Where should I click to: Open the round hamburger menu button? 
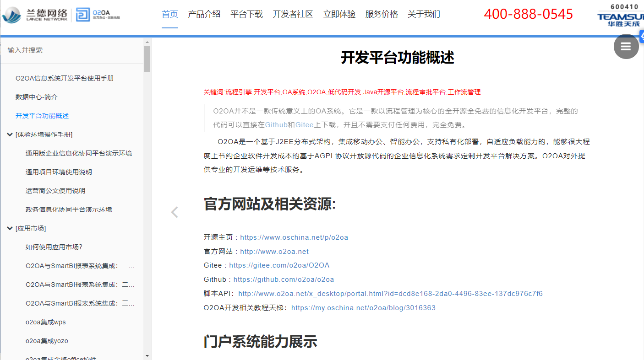[626, 46]
